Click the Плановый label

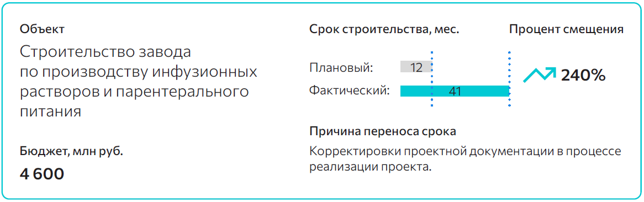pos(341,67)
